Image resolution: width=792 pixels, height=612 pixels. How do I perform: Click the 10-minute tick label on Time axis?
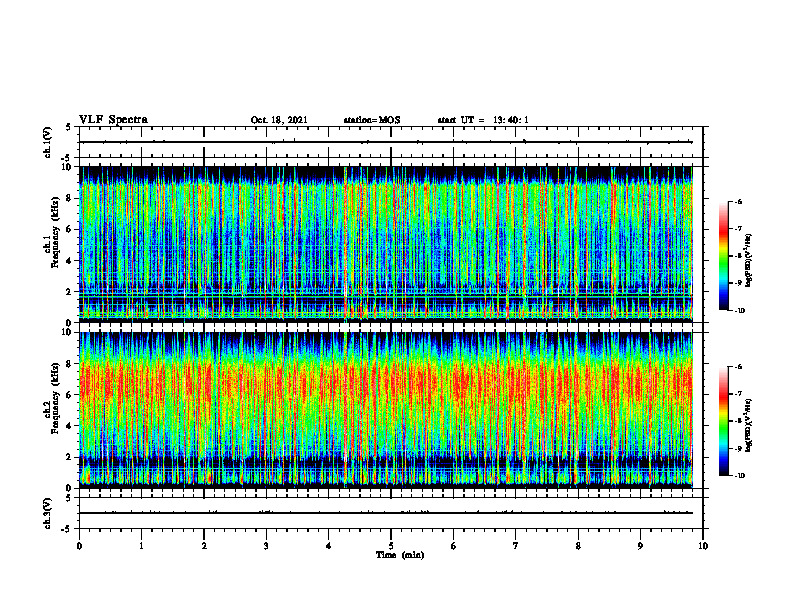coord(703,546)
